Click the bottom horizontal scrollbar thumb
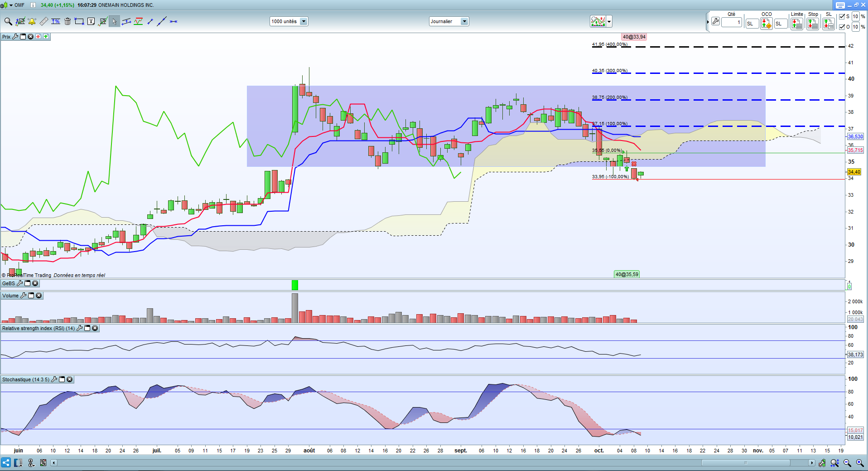Viewport: 868px width, 471px height. 746,463
